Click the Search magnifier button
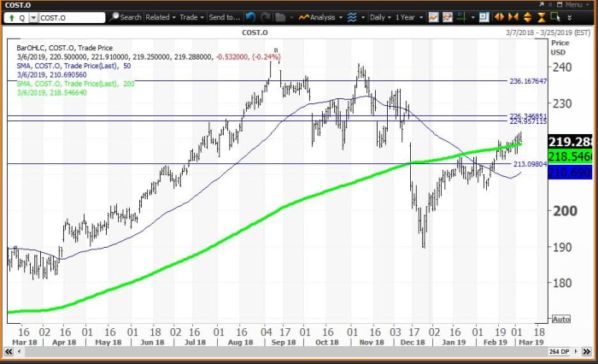Viewport: 598px width, 364px height. coord(126,17)
